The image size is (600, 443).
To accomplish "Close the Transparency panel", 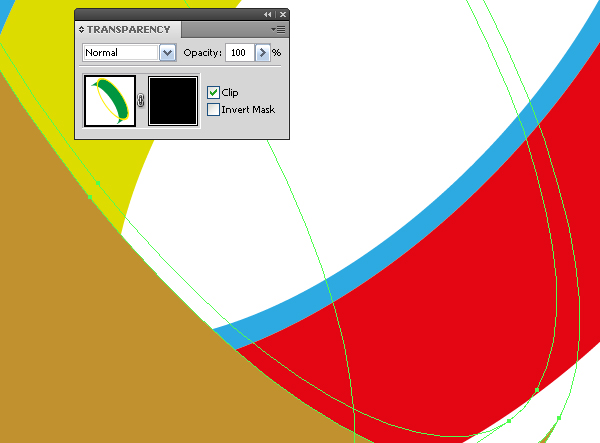I will coord(283,15).
